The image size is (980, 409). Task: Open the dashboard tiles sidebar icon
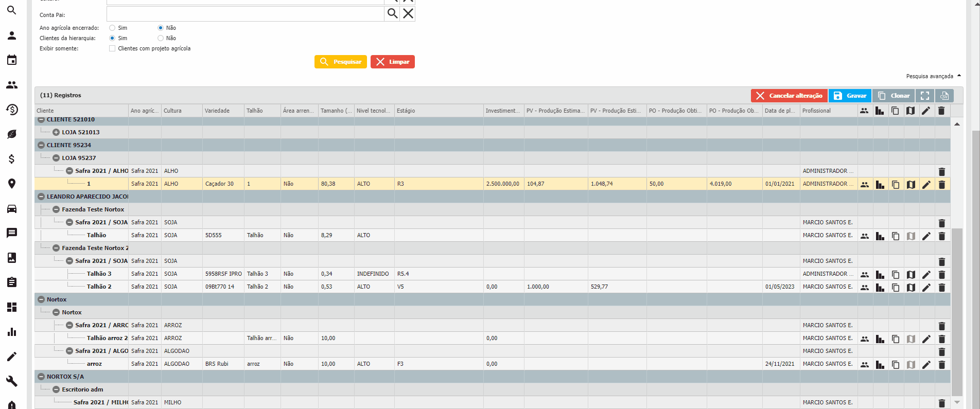click(12, 307)
